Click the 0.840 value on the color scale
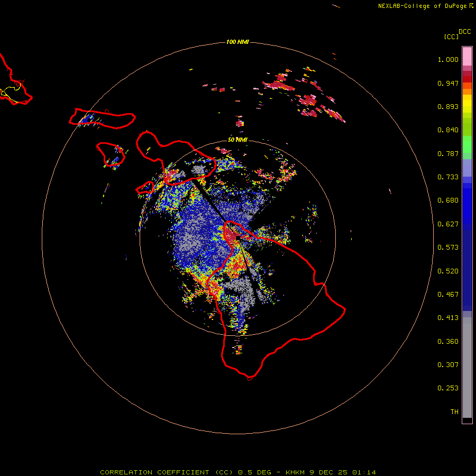Image resolution: width=476 pixels, height=476 pixels. (x=448, y=130)
